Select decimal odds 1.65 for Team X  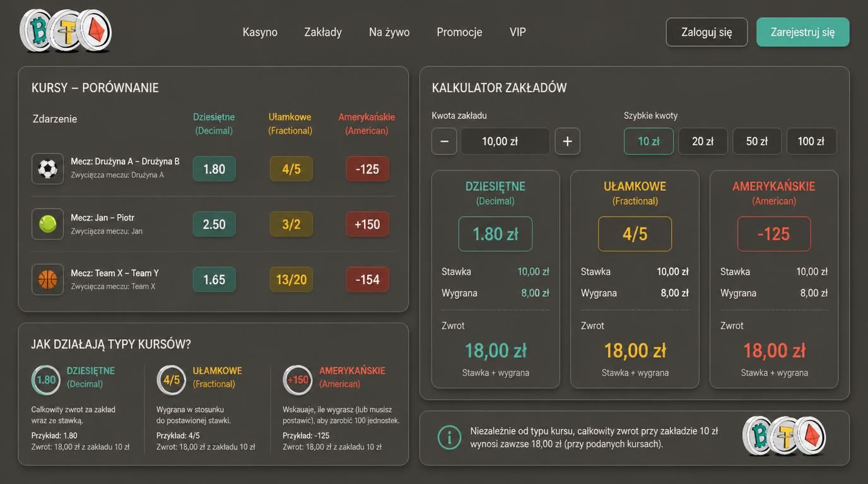click(x=214, y=279)
